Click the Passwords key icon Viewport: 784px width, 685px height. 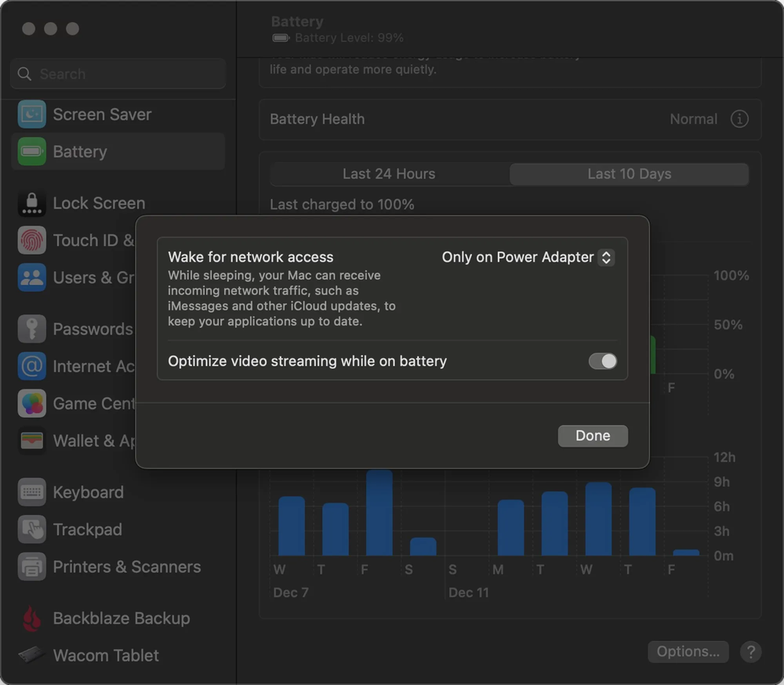point(31,329)
